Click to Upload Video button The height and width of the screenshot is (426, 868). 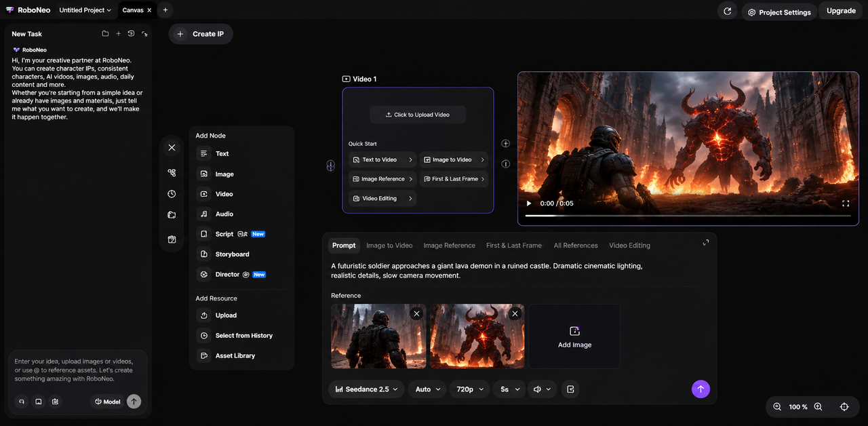click(418, 115)
